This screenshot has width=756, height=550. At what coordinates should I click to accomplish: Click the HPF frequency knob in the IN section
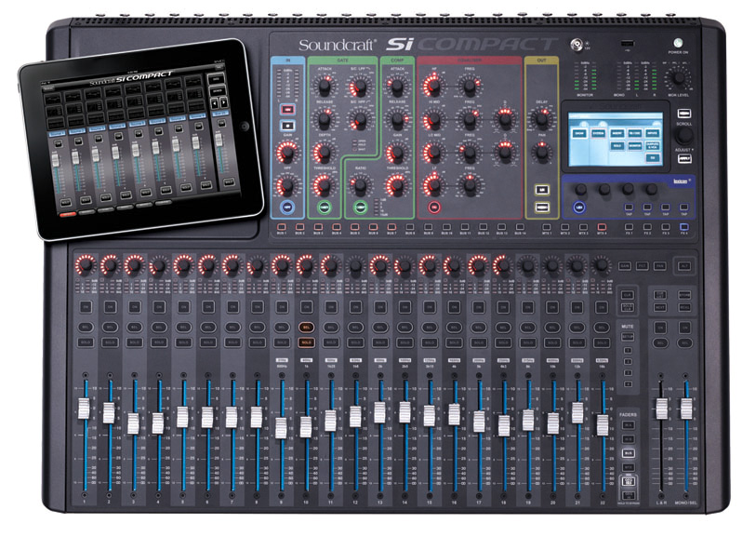click(287, 186)
